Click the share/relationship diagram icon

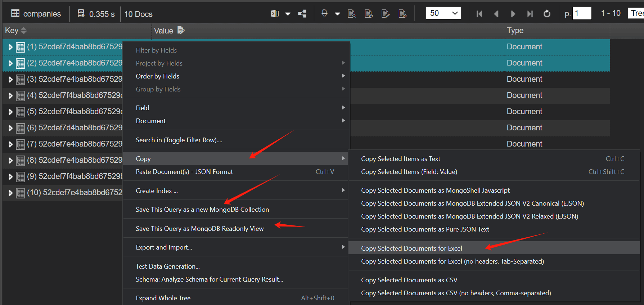302,14
